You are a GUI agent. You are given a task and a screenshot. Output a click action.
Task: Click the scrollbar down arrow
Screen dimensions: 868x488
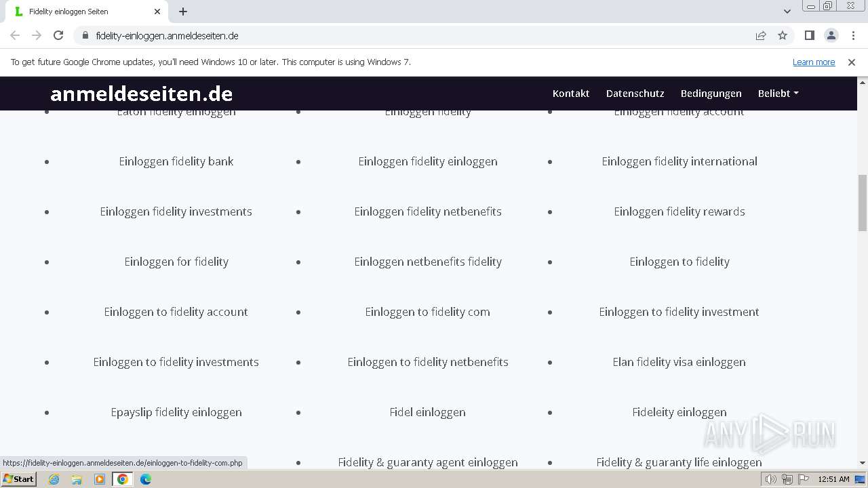(863, 463)
